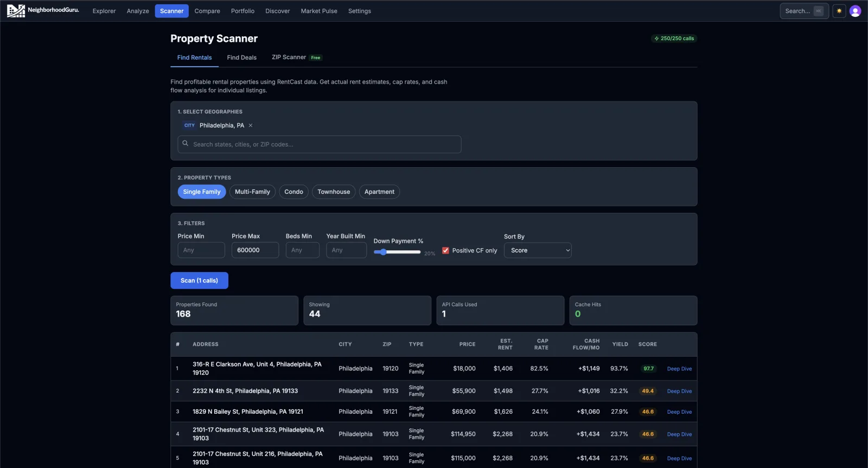Click address 1829 N Bailey St, Philadelphia
Screen dimensions: 868x468
point(248,412)
